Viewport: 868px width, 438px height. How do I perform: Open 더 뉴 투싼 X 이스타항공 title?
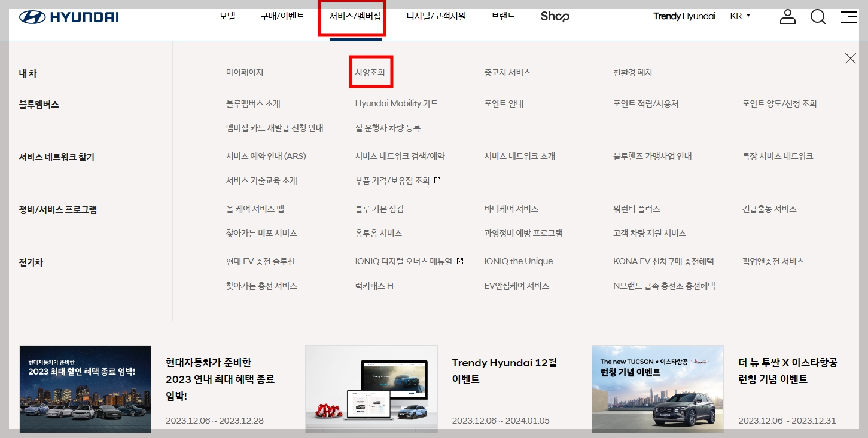point(788,370)
